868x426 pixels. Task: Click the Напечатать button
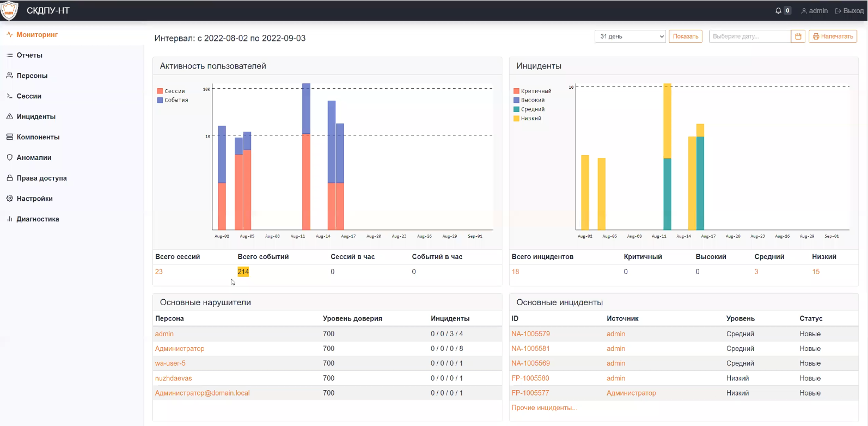pyautogui.click(x=833, y=36)
